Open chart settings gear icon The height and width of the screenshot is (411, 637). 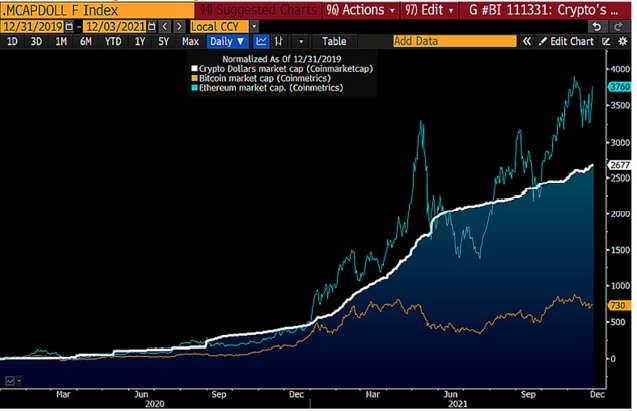tap(622, 41)
